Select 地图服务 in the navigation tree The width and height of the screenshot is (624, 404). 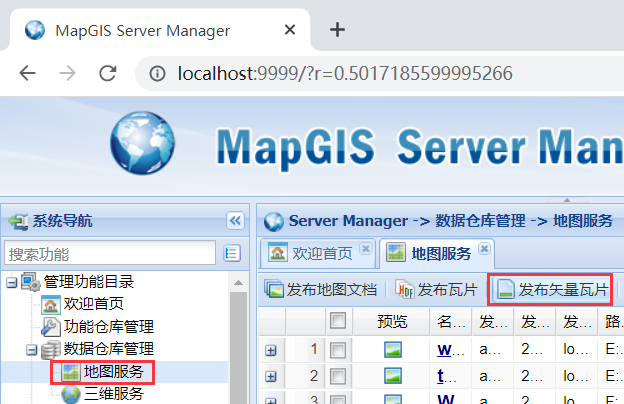pos(113,372)
